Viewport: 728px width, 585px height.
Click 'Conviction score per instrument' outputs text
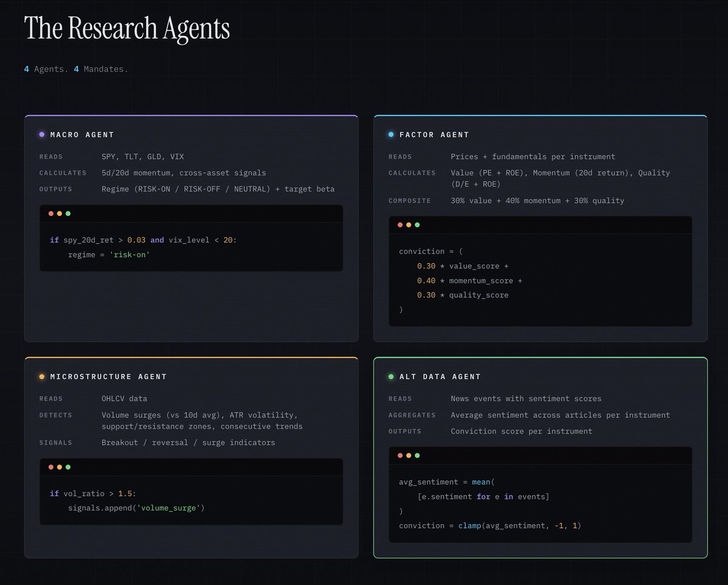click(521, 431)
